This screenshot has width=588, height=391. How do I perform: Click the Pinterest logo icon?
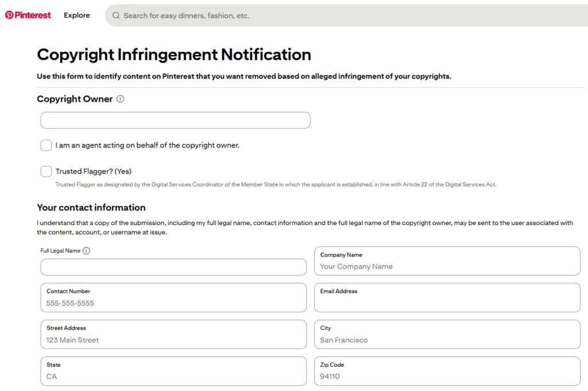tap(11, 15)
